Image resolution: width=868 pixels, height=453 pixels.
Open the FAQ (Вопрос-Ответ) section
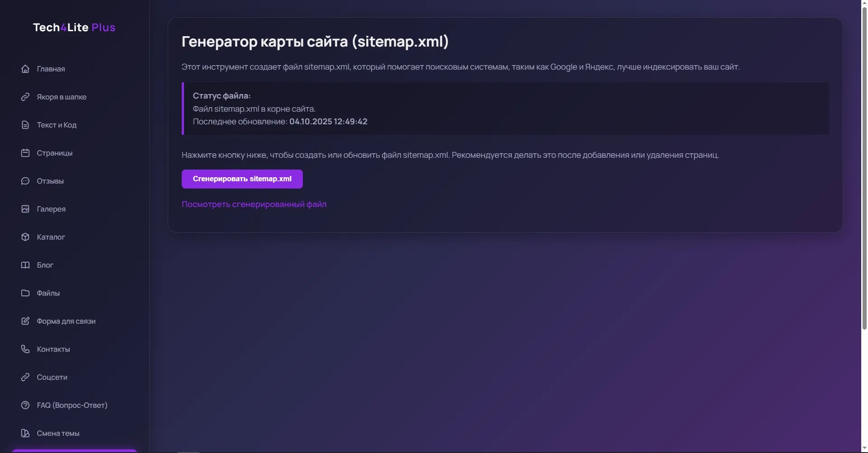72,405
